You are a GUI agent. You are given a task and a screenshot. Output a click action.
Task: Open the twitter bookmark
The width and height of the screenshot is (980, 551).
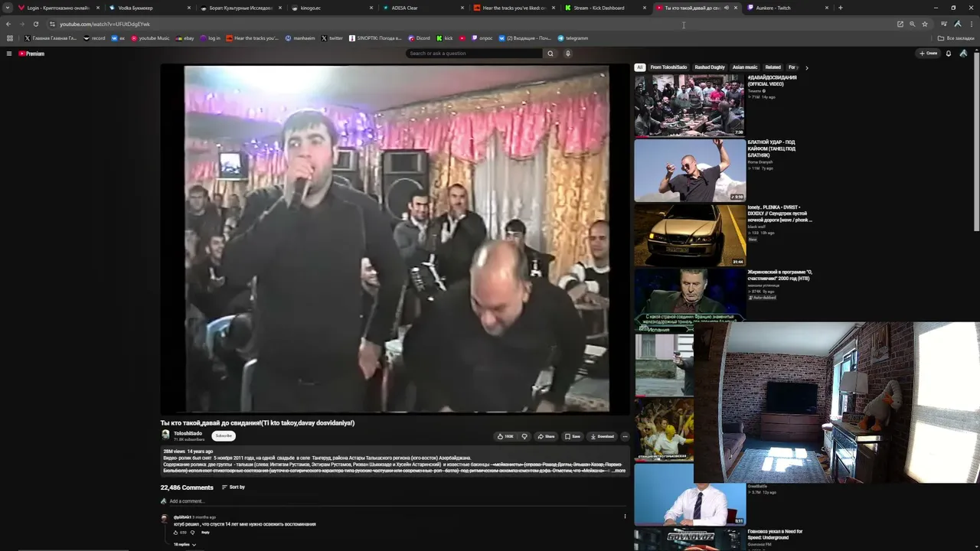coord(332,38)
